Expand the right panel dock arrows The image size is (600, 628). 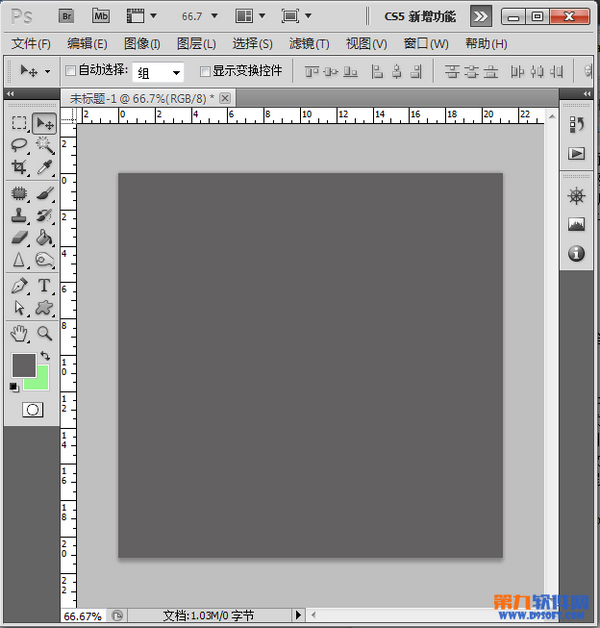pyautogui.click(x=587, y=94)
